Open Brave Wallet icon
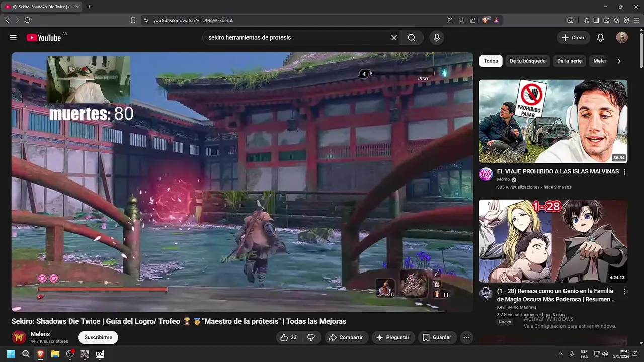 (x=606, y=20)
